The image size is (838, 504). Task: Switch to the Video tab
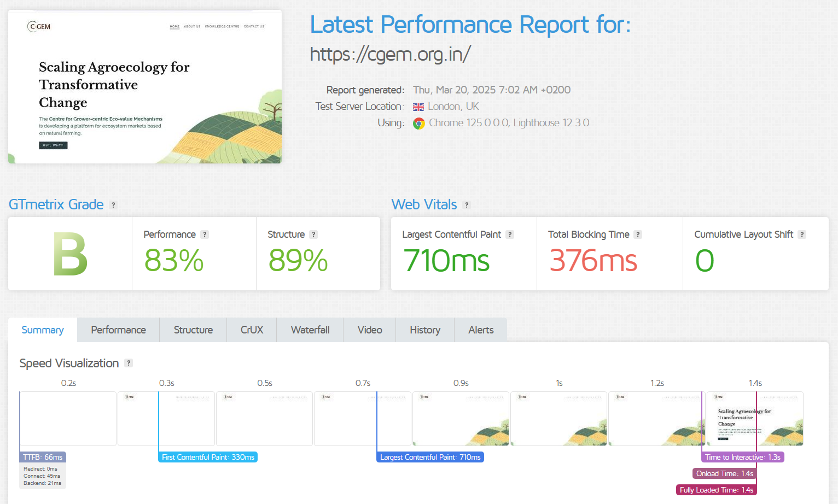[370, 330]
